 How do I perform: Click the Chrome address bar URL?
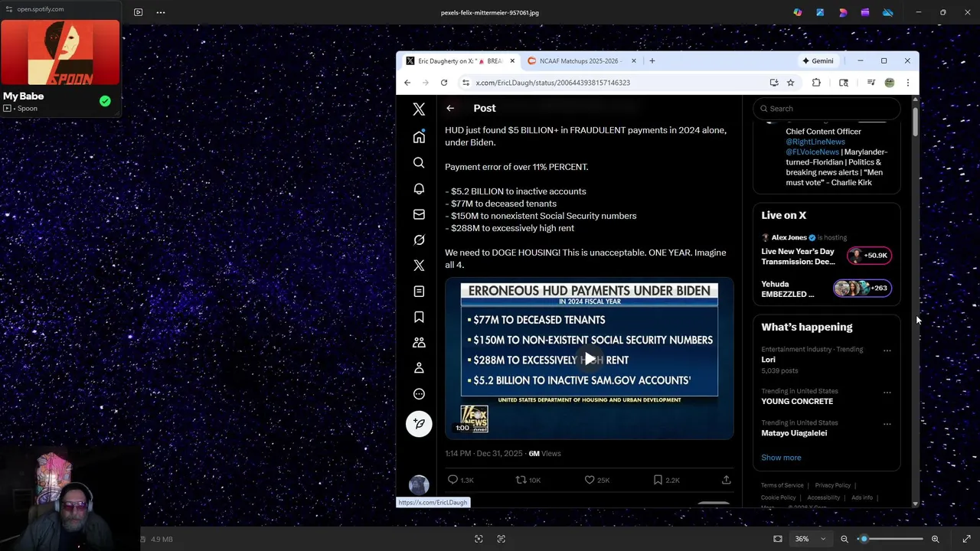pyautogui.click(x=553, y=83)
